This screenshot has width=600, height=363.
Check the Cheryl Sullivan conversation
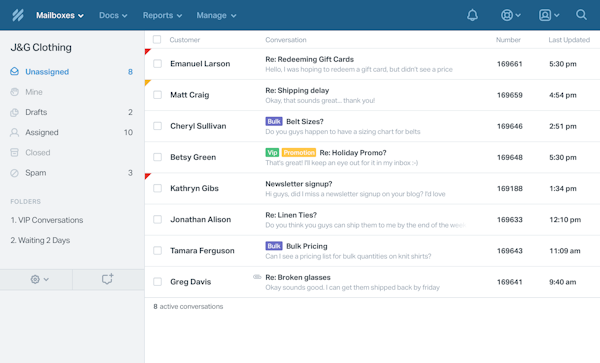[x=157, y=126]
